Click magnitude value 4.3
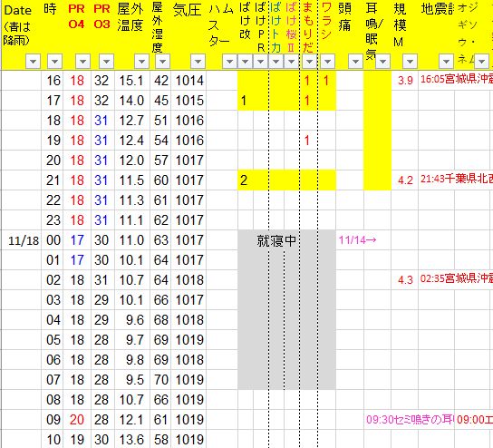493x448 pixels. pyautogui.click(x=405, y=279)
